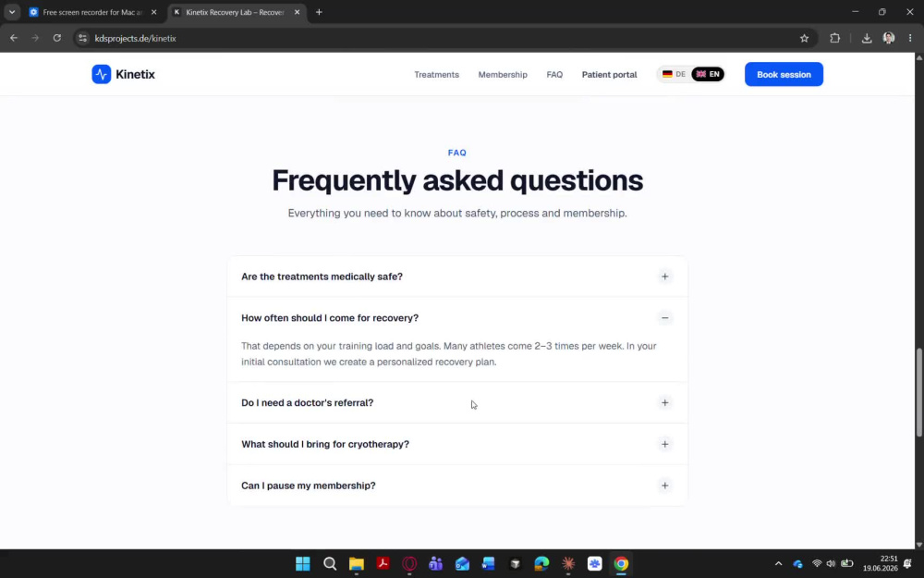Viewport: 924px width, 578px height.
Task: Open the tab search dropdown arrow
Action: 12,12
